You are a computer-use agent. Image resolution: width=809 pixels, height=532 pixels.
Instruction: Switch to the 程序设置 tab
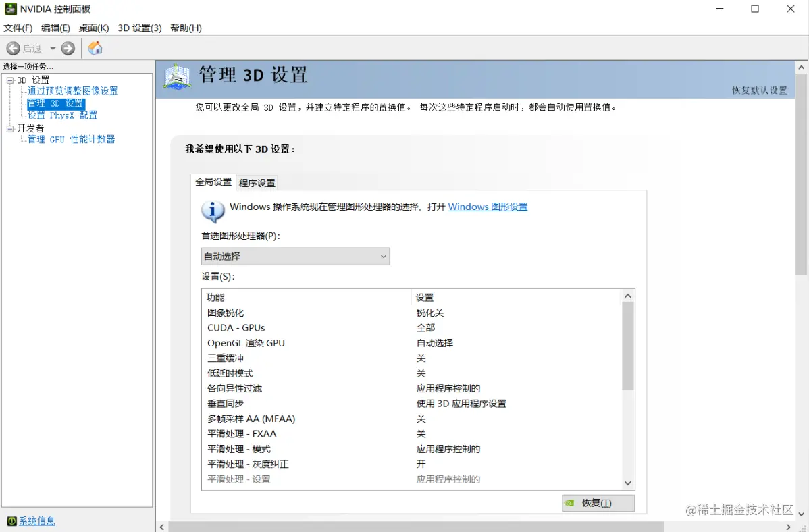[x=257, y=183]
